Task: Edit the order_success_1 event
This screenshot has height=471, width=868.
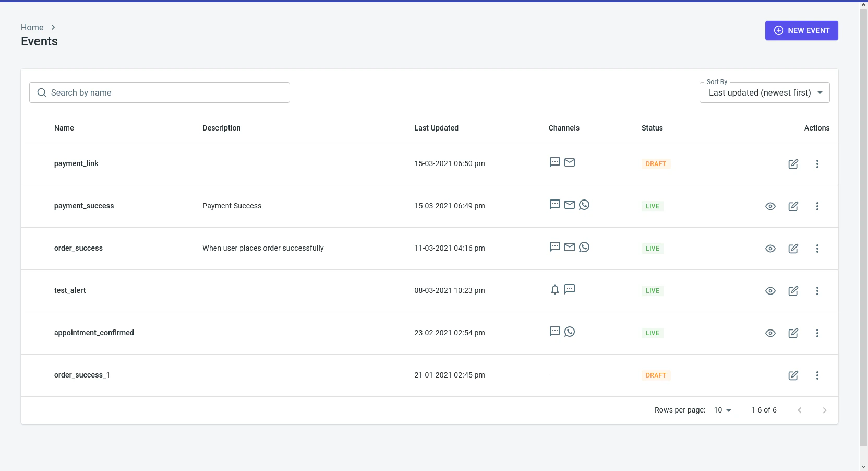Action: pyautogui.click(x=793, y=375)
